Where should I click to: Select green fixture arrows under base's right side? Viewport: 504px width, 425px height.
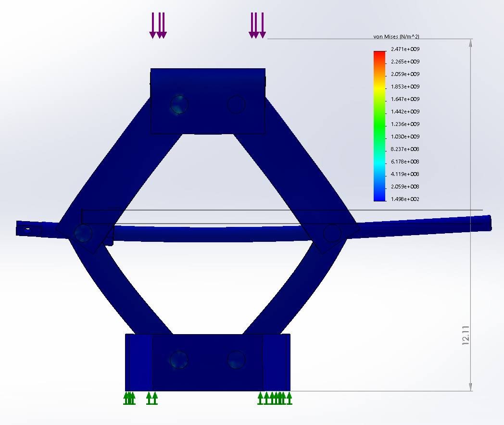[275, 399]
